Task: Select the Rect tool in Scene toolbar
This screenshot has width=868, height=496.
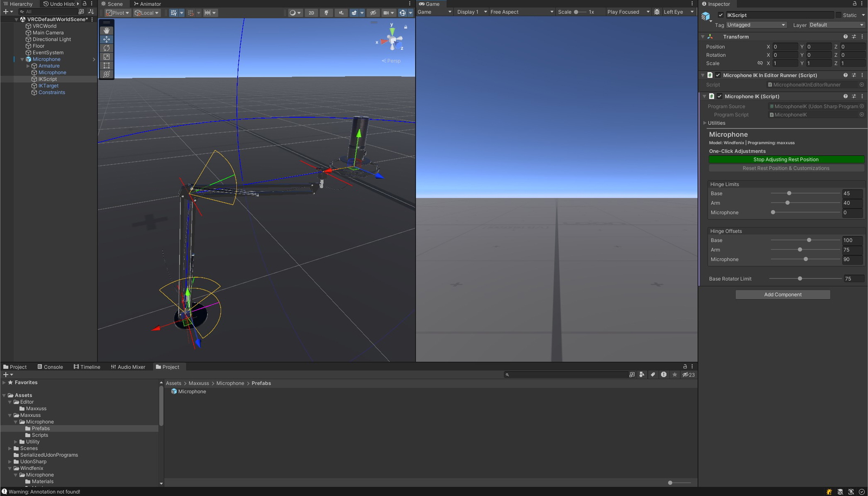Action: (106, 66)
